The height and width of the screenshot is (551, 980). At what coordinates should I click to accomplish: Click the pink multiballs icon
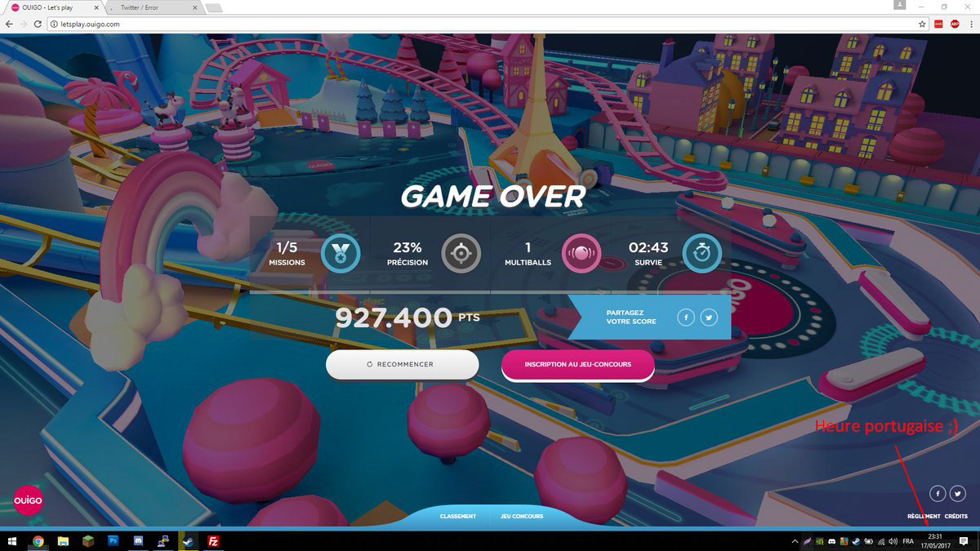tap(581, 254)
